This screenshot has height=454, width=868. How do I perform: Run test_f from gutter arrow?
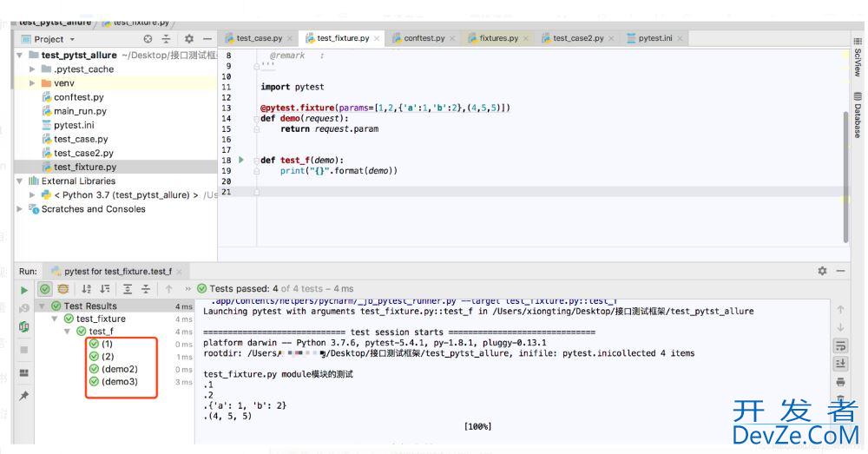[x=241, y=160]
